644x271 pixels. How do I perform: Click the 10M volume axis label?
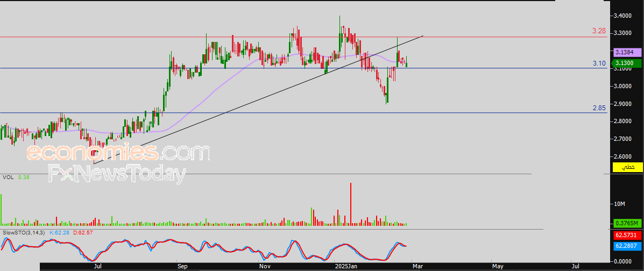click(x=620, y=204)
